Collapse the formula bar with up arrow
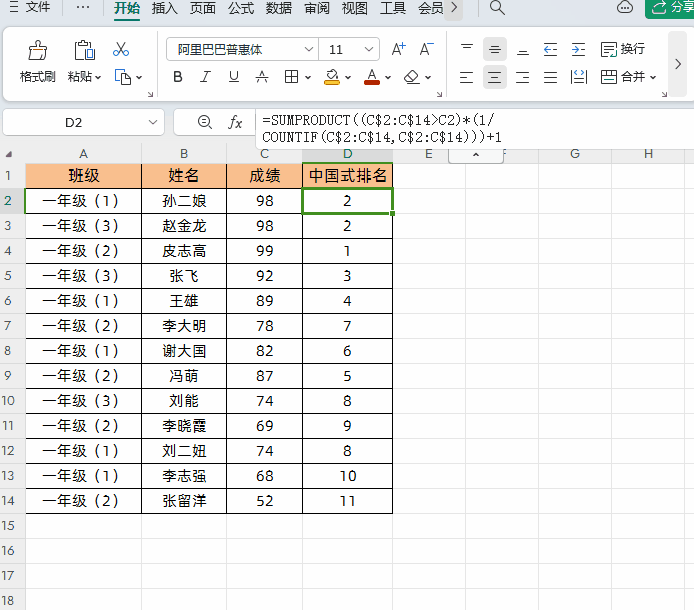Viewport: 694px width, 610px height. click(476, 155)
